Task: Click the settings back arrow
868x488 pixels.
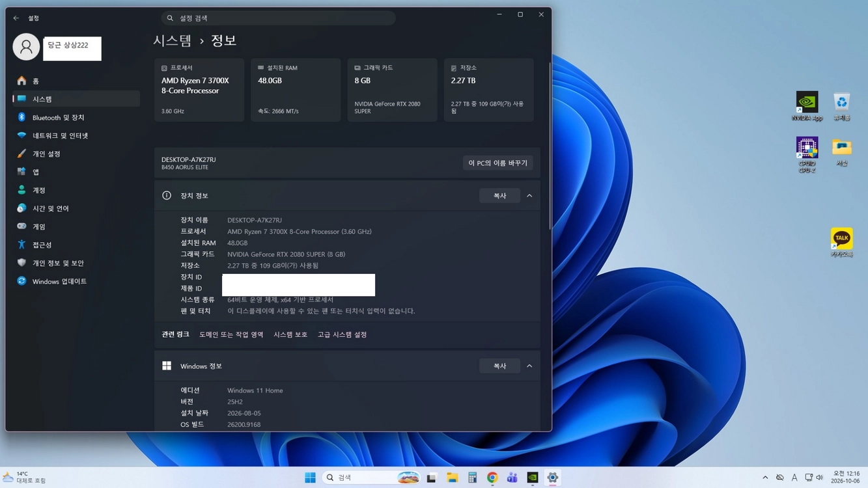Action: pos(16,18)
